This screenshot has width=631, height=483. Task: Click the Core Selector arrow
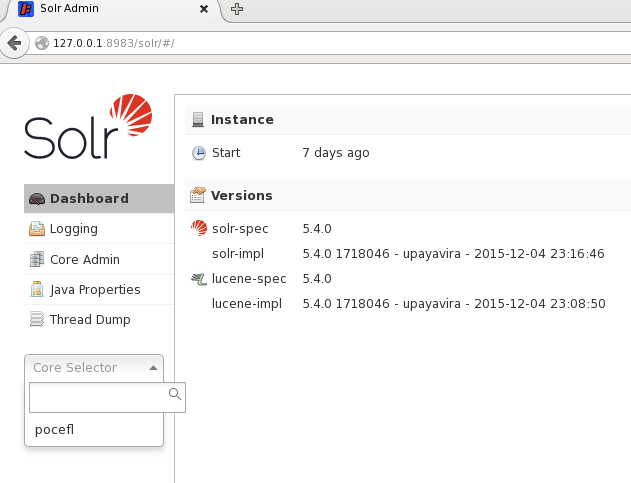point(153,368)
